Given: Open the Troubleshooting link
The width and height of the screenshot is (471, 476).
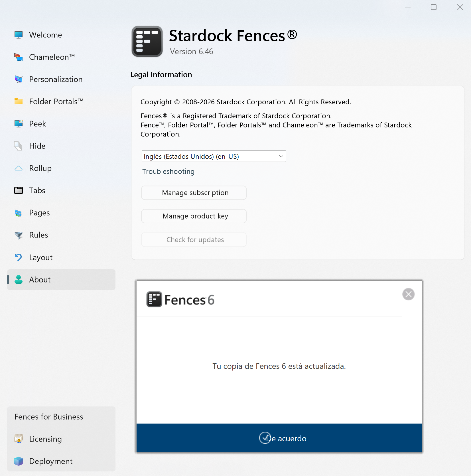Looking at the screenshot, I should 168,171.
